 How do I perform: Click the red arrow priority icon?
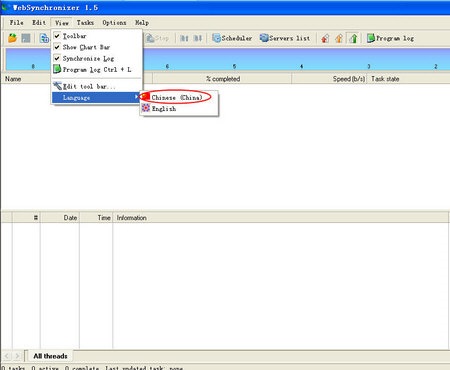point(325,38)
